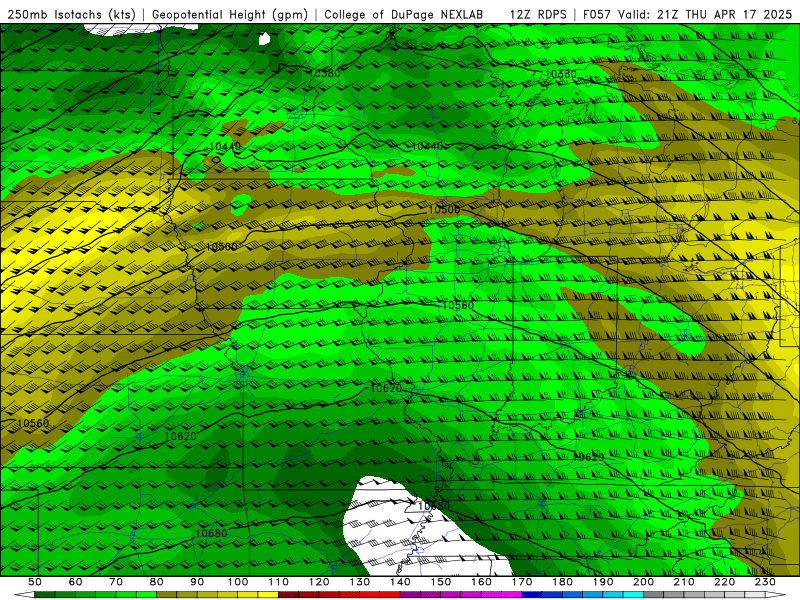This screenshot has height=600, width=800.
Task: Select the colorbar tick label 130
Action: [360, 582]
